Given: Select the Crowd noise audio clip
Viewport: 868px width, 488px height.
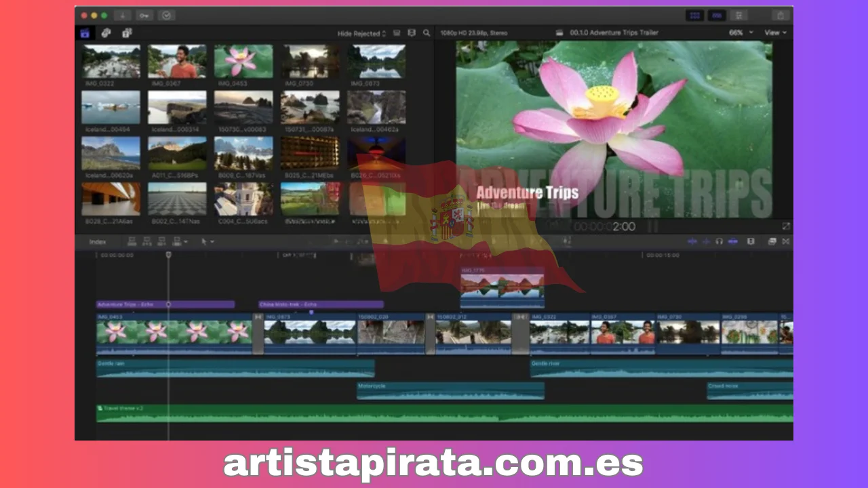Looking at the screenshot, I should 749,391.
